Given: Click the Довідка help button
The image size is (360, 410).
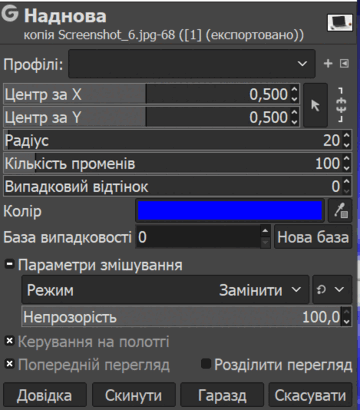Looking at the screenshot, I should point(45,396).
